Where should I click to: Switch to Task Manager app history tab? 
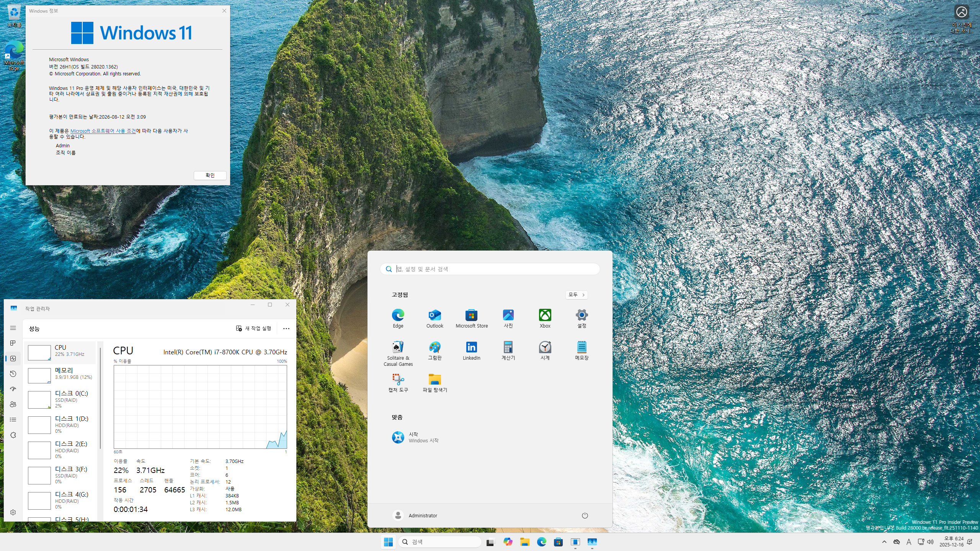[13, 374]
